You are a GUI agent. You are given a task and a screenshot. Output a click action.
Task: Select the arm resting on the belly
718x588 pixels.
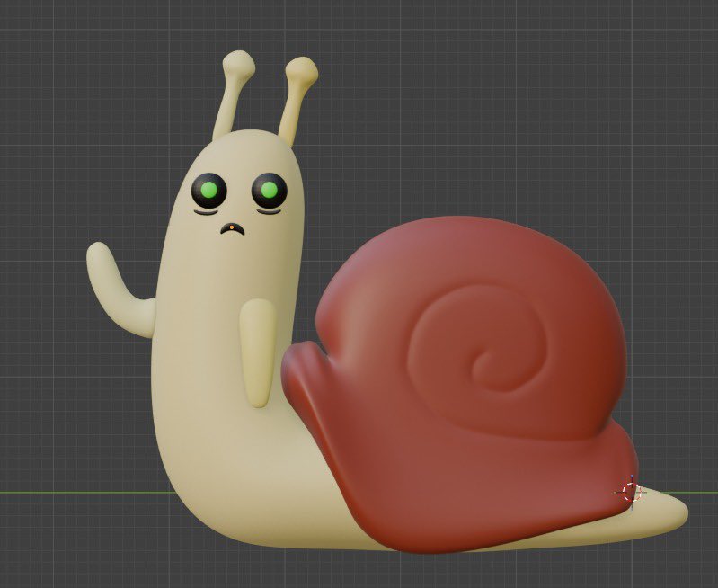click(258, 353)
